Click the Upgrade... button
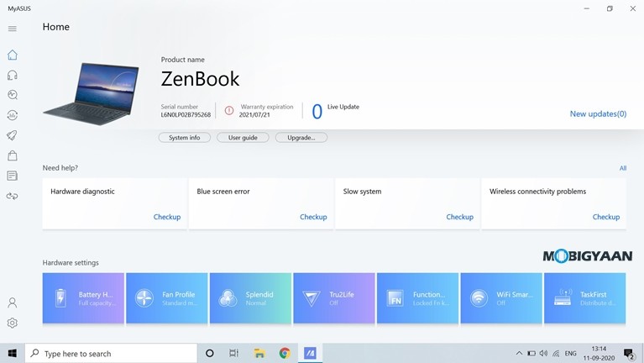Image resolution: width=644 pixels, height=363 pixels. [x=301, y=138]
